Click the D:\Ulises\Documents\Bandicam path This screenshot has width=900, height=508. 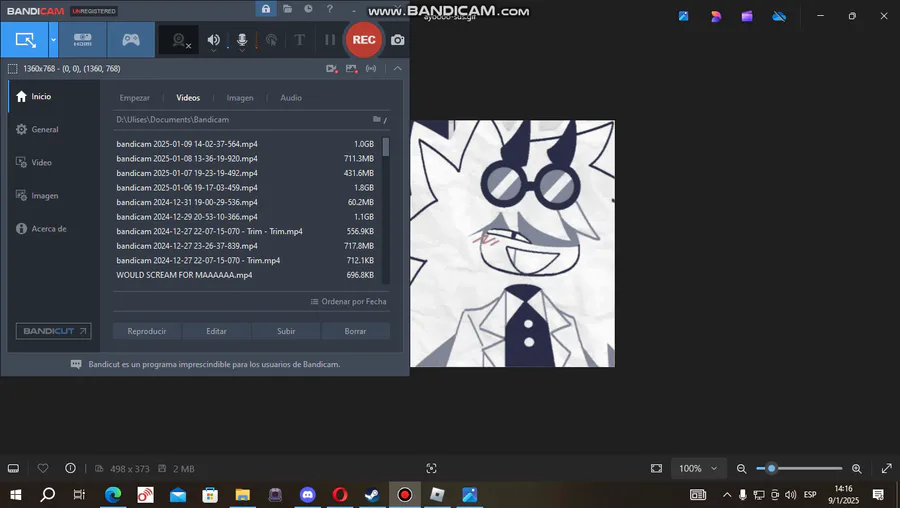173,119
